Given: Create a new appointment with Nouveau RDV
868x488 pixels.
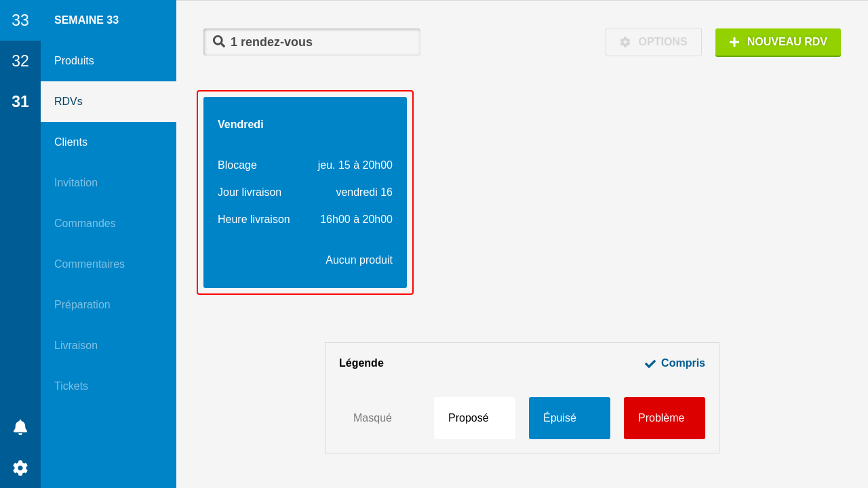Looking at the screenshot, I should coord(778,42).
